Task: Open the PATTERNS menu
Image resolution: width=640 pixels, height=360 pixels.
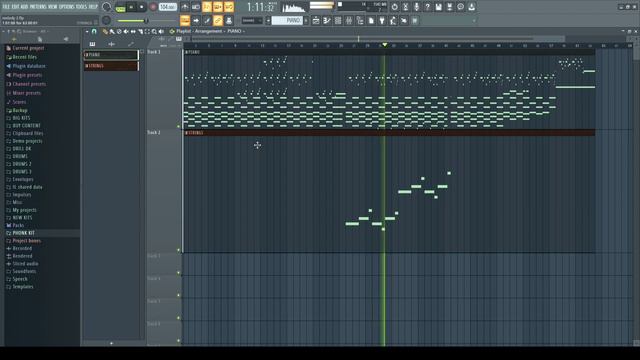Action: pos(38,7)
